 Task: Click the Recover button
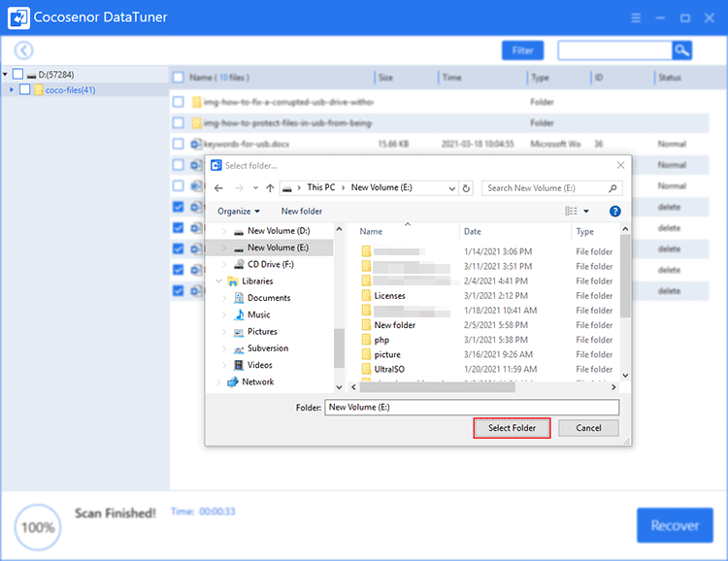click(x=675, y=525)
